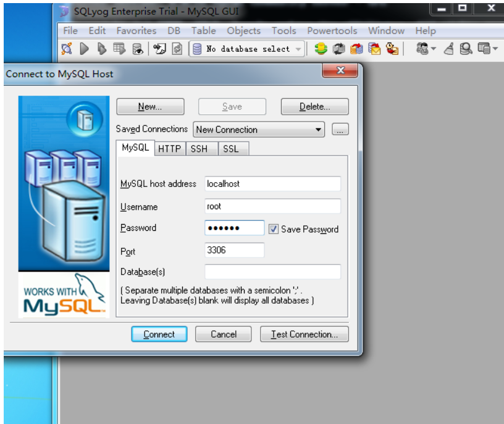Open the Objects menu
Screen dimensions: 504x424
[x=243, y=31]
